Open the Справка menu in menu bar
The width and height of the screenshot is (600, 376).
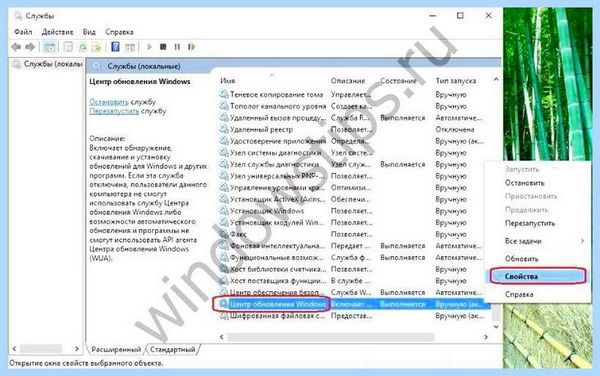[119, 32]
